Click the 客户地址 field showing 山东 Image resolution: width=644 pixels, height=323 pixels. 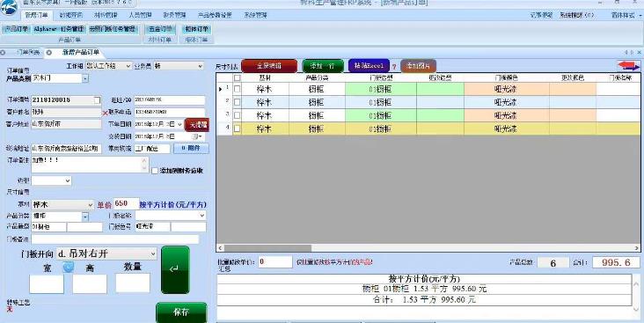pyautogui.click(x=66, y=124)
